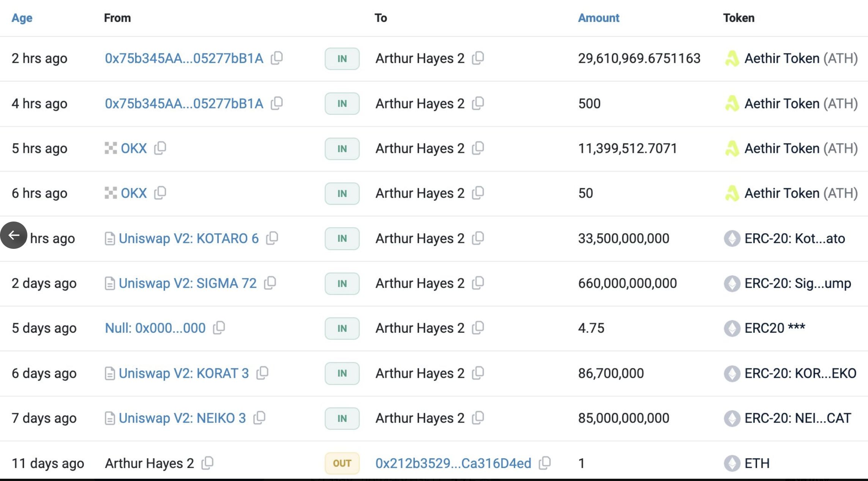Viewport: 868px width, 481px height.
Task: Open Uniswap V2: KORAT 3 contract link
Action: click(x=183, y=373)
